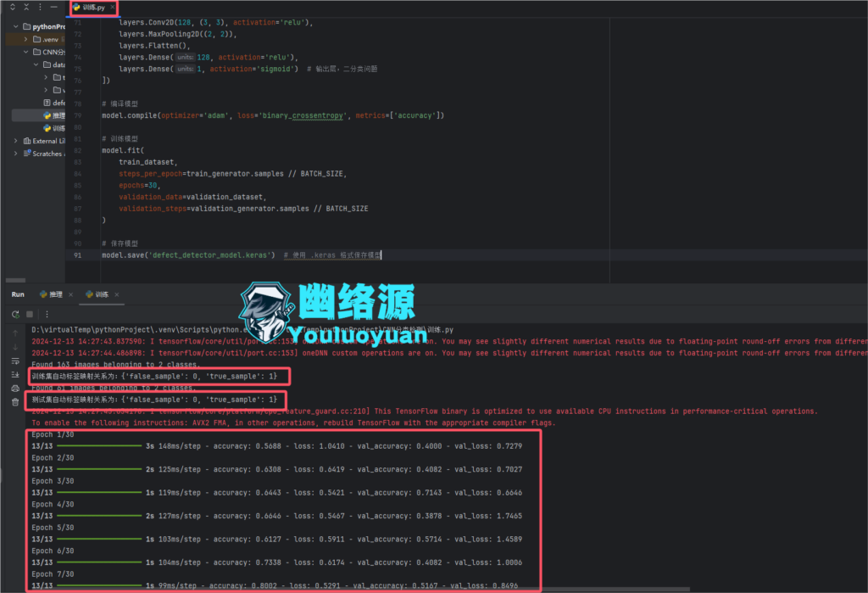Screen dimensions: 868x593
Task: Click line number 91 in gutter
Action: (77, 255)
